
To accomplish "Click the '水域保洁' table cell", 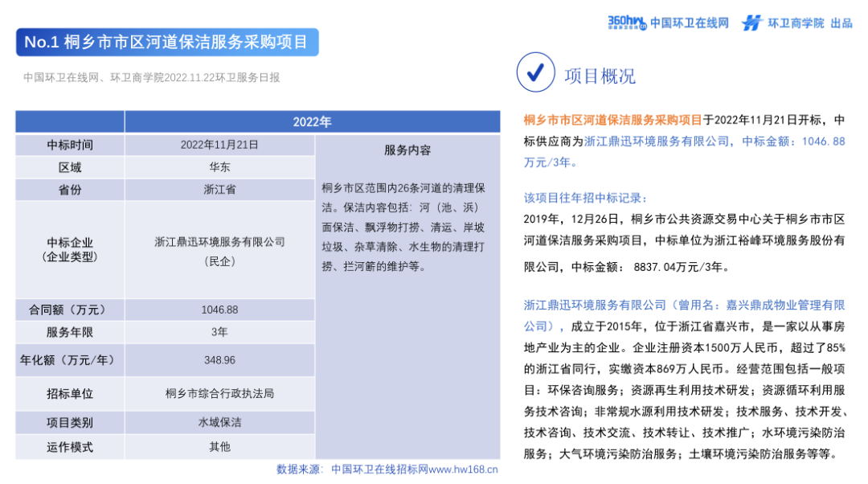I will pos(219,423).
